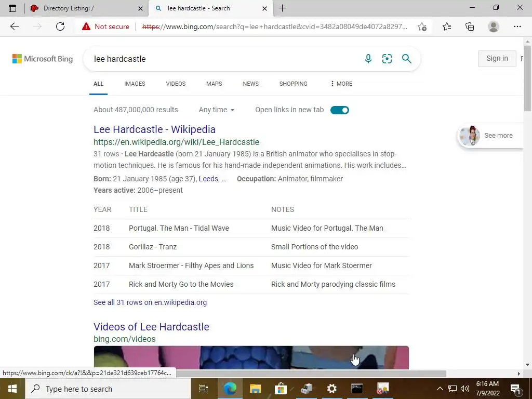Select Rick and Morty Go to the Movies

[x=181, y=284]
